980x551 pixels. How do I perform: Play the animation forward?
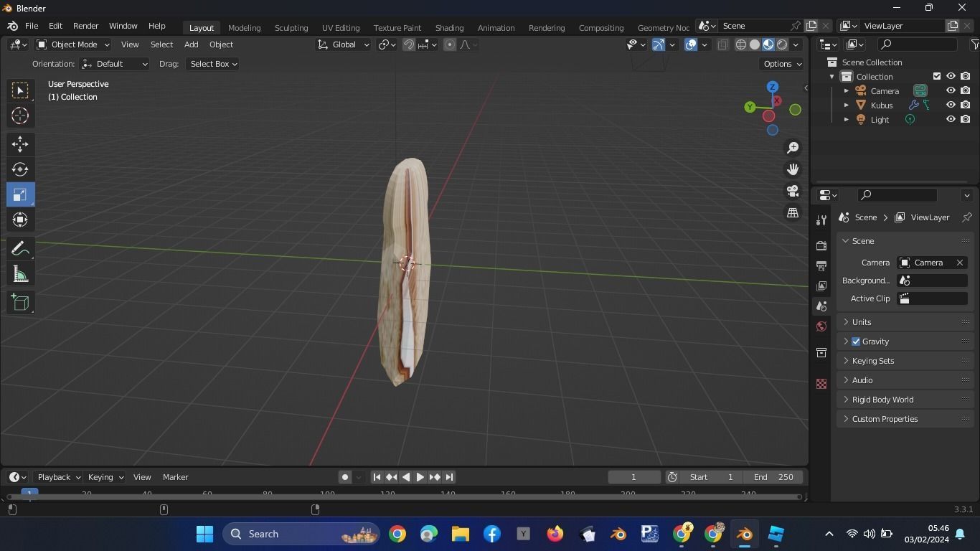click(x=420, y=477)
